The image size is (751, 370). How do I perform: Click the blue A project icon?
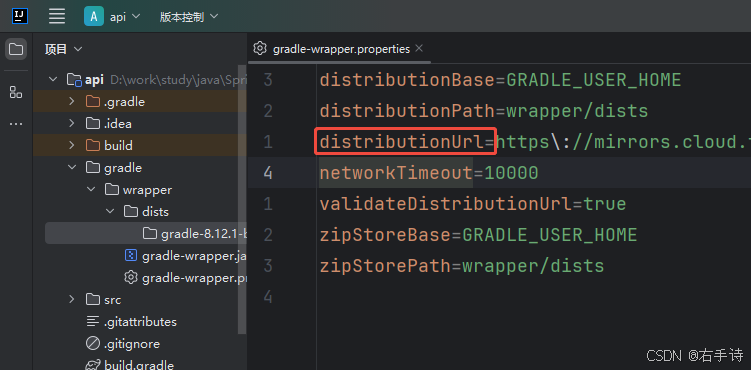pyautogui.click(x=94, y=16)
